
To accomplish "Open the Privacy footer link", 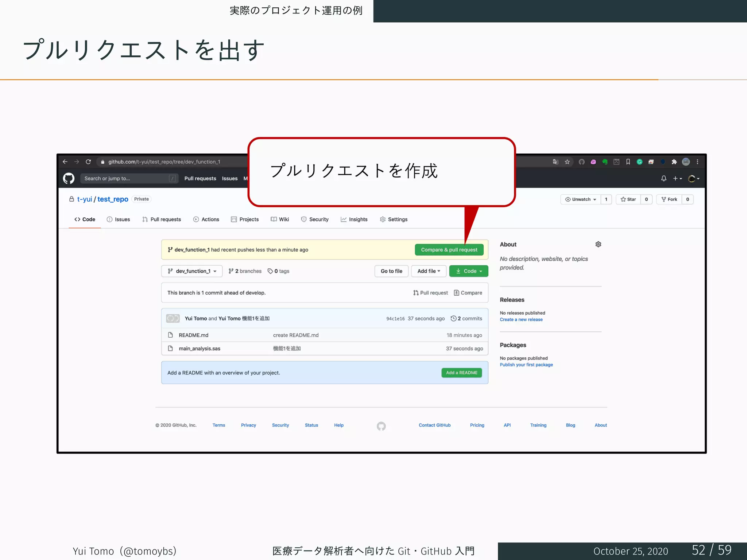I will pos(248,425).
